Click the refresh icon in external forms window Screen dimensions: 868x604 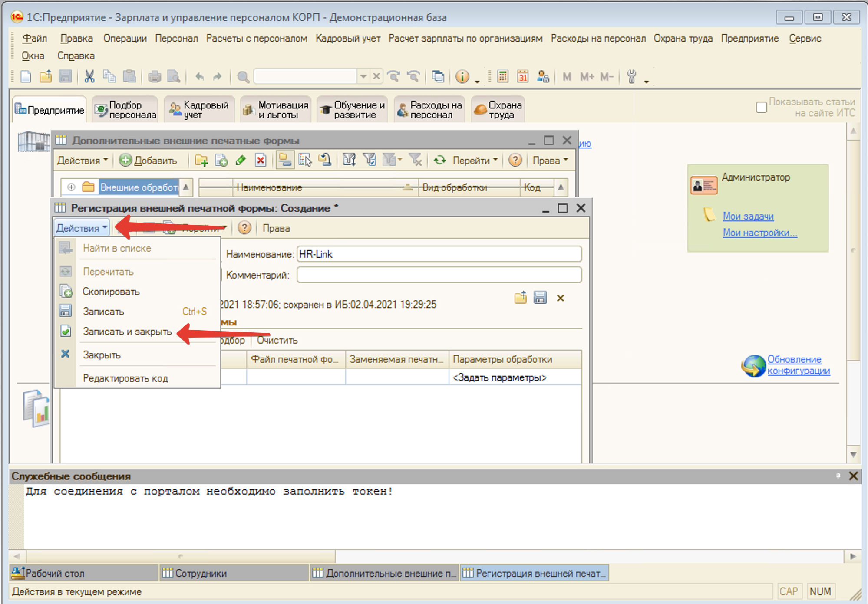coord(440,160)
